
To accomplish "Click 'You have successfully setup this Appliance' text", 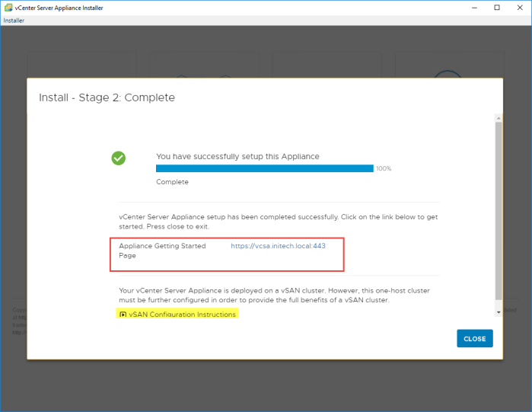I will (x=237, y=156).
